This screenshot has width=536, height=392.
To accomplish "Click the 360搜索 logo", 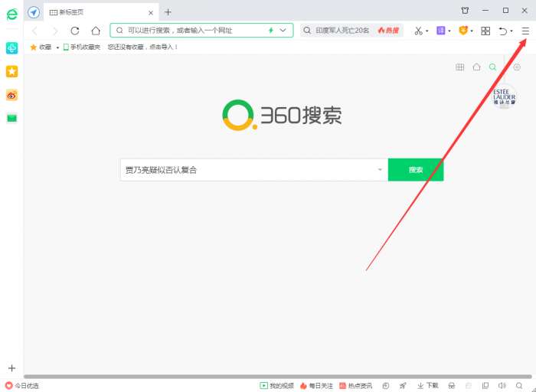I will pos(282,115).
